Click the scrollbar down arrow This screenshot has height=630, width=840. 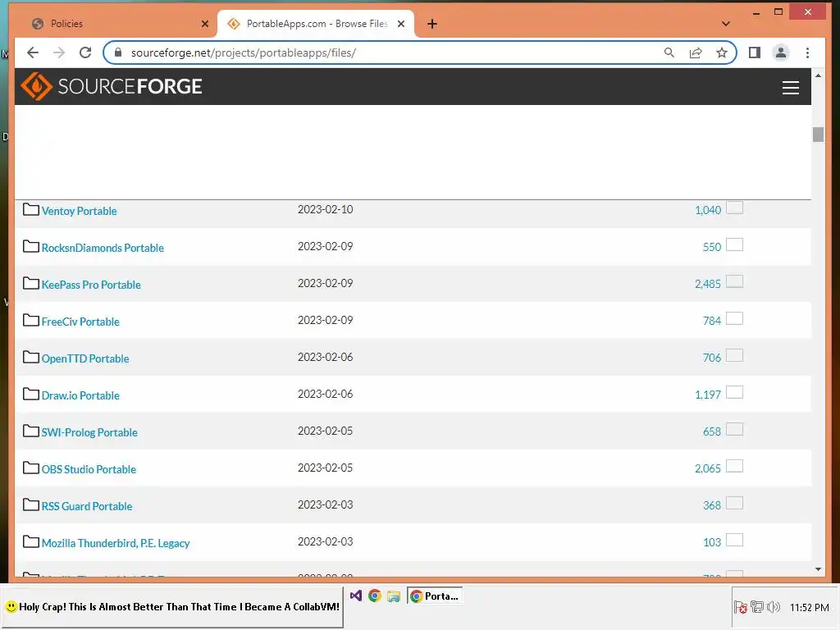(818, 569)
